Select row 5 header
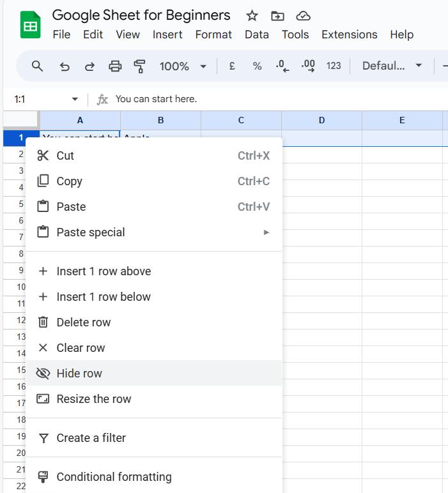The height and width of the screenshot is (493, 448). point(15,204)
